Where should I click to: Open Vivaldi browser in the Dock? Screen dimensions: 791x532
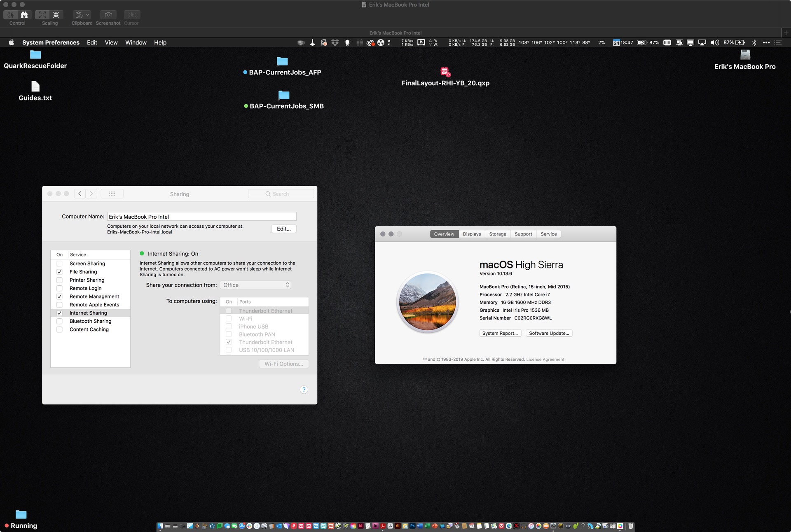point(501,526)
